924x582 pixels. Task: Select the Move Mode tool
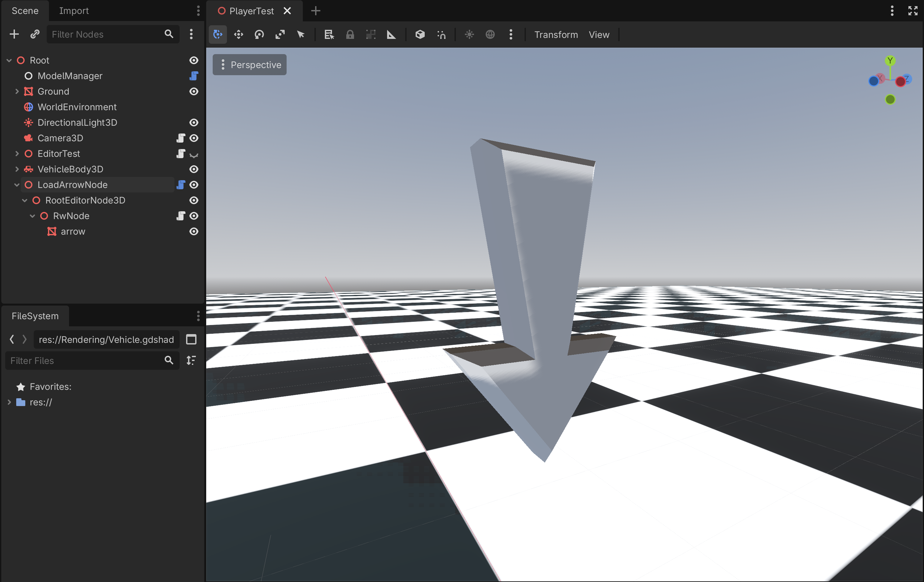tap(238, 35)
